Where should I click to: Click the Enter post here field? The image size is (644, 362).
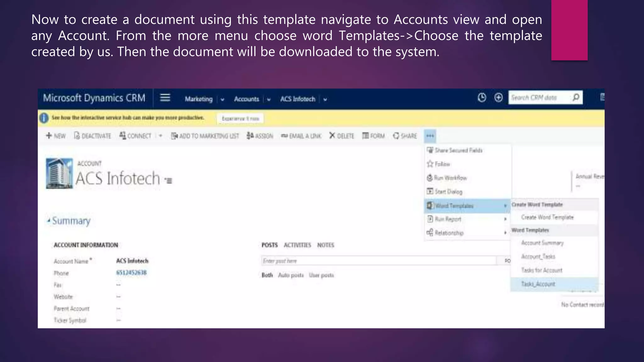[x=379, y=261]
